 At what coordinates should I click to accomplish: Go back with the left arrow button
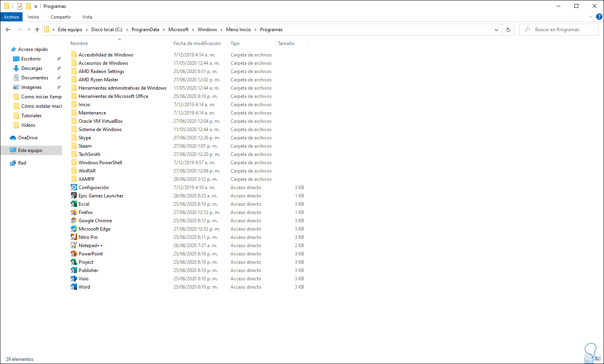point(8,30)
